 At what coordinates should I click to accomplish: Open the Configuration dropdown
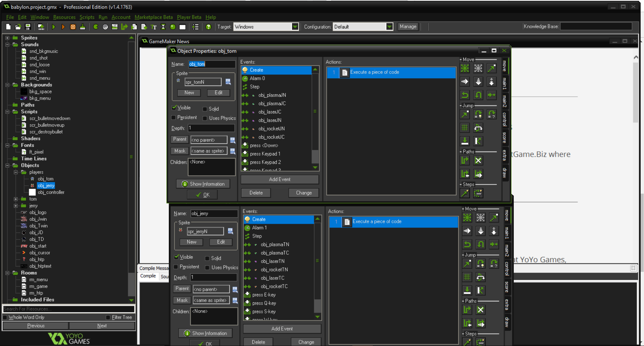(389, 27)
